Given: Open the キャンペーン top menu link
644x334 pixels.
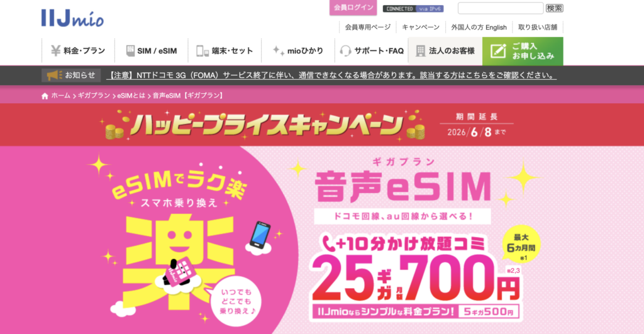Looking at the screenshot, I should [x=421, y=27].
